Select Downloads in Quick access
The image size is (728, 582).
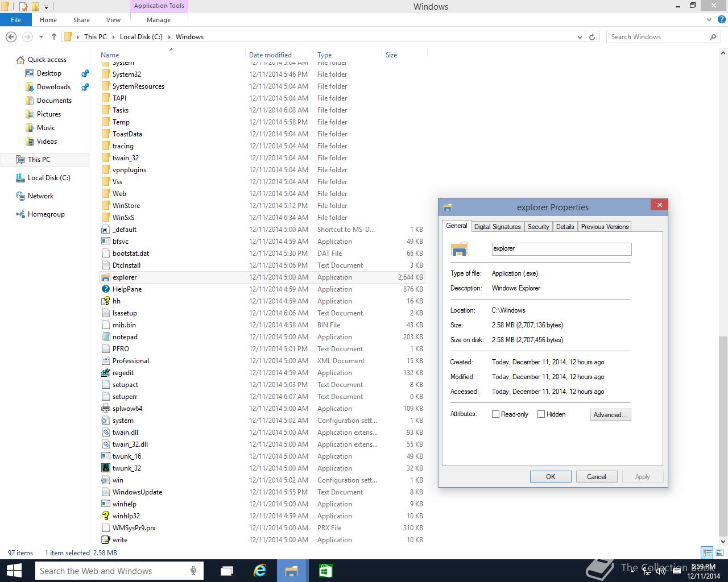[x=53, y=87]
